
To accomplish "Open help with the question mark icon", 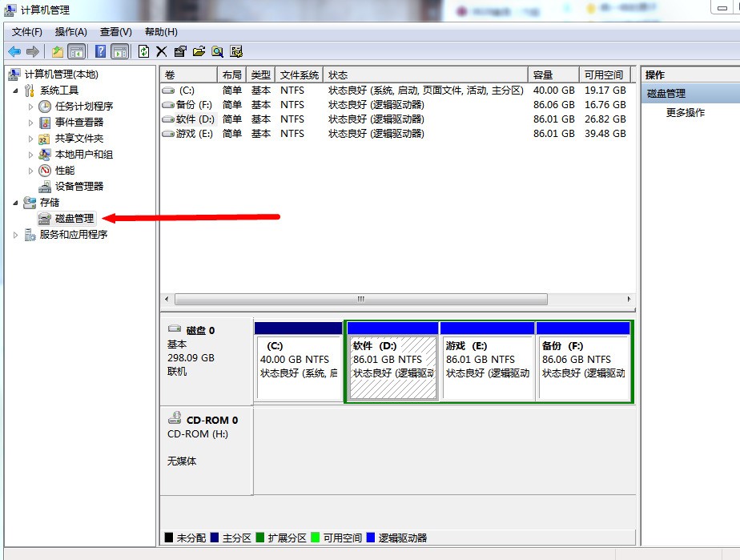I will (101, 51).
